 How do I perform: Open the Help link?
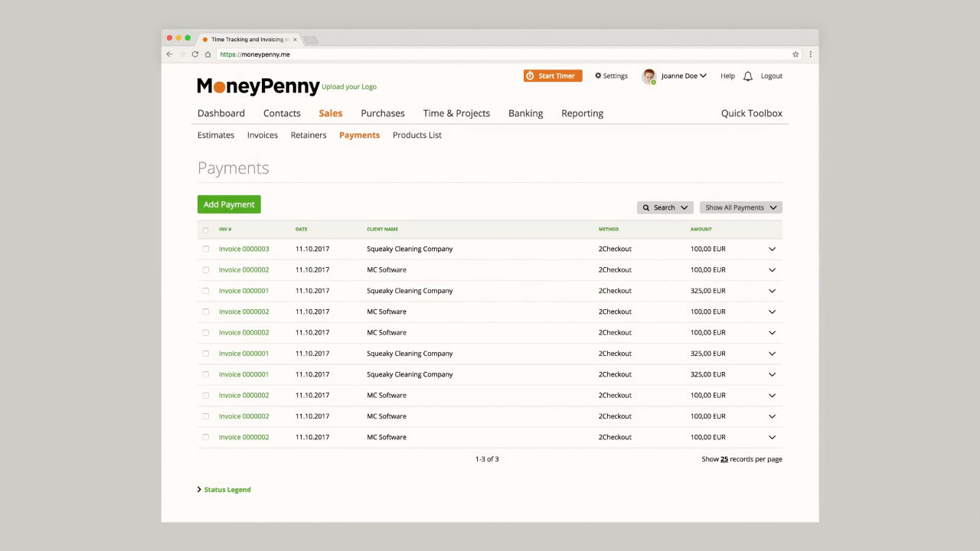727,76
